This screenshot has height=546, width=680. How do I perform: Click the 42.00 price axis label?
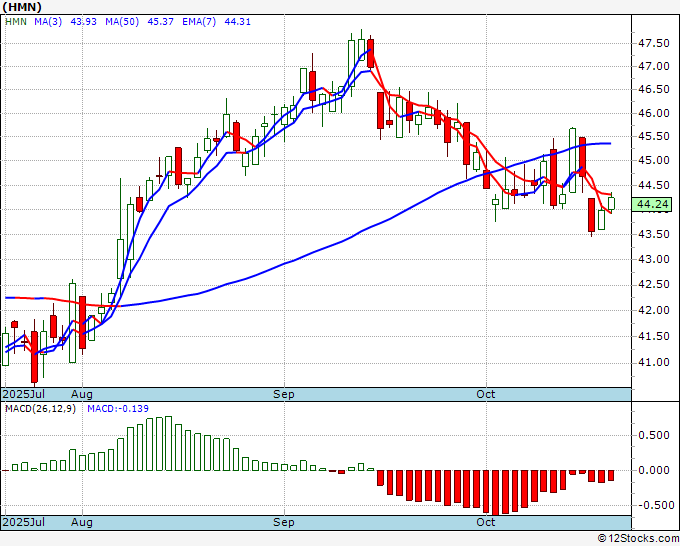(x=654, y=311)
